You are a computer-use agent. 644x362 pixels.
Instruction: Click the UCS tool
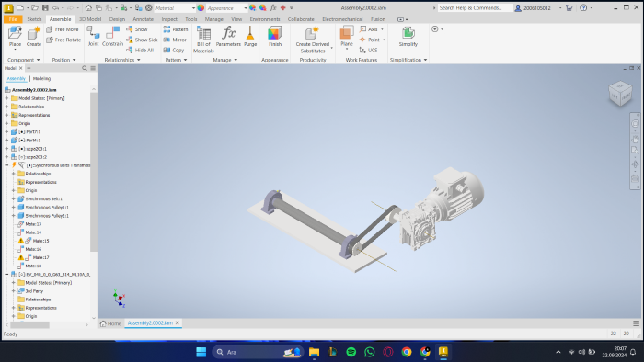tap(368, 50)
